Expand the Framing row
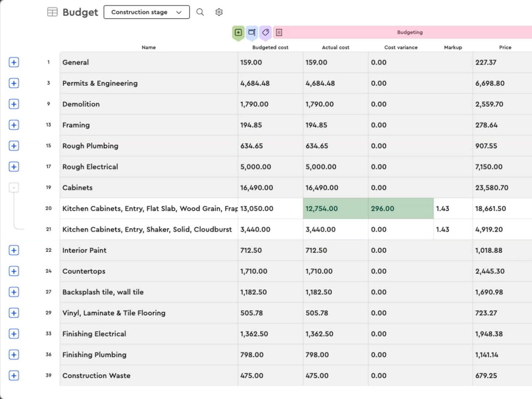 point(14,125)
